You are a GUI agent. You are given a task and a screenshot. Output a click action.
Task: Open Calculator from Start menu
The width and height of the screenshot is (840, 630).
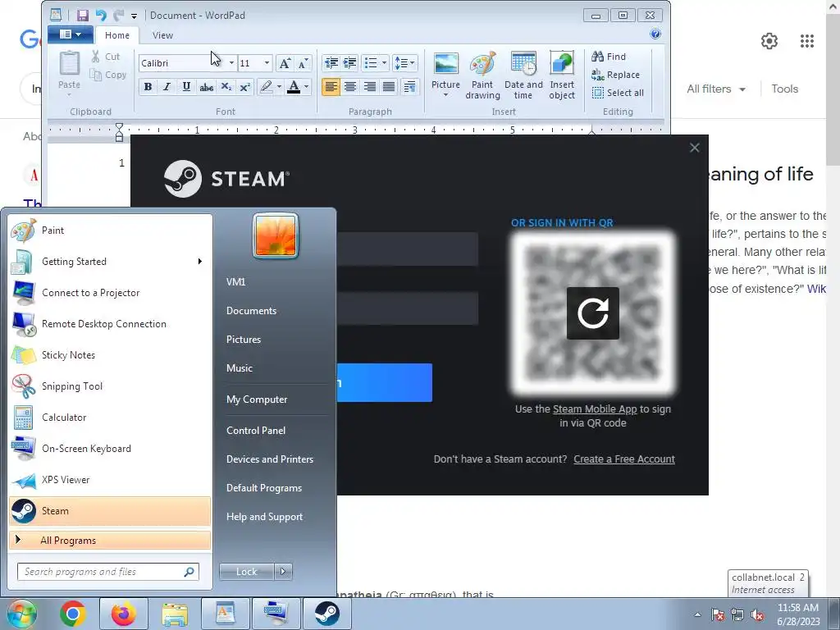coord(110,418)
